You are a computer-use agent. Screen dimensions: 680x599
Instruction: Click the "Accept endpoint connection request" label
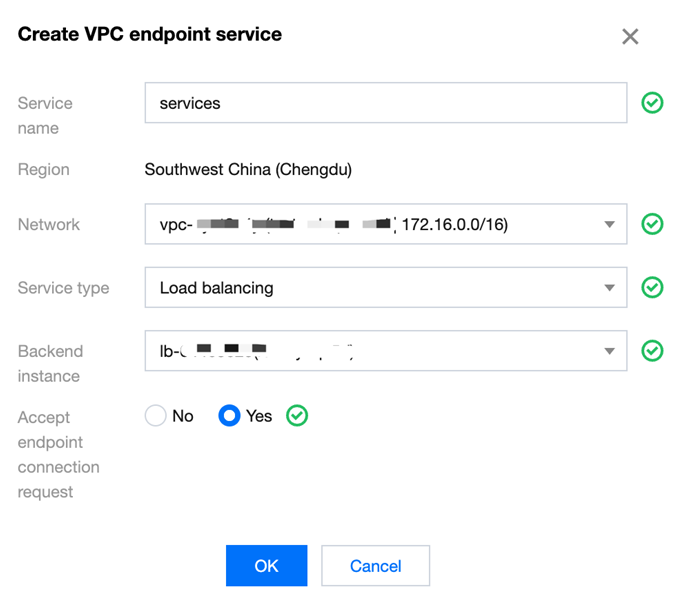point(58,454)
